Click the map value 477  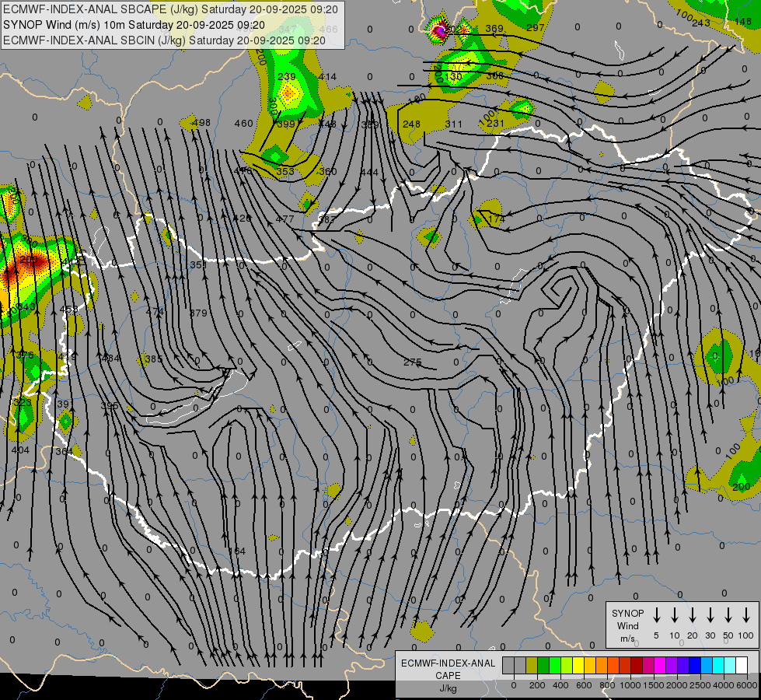pyautogui.click(x=285, y=219)
